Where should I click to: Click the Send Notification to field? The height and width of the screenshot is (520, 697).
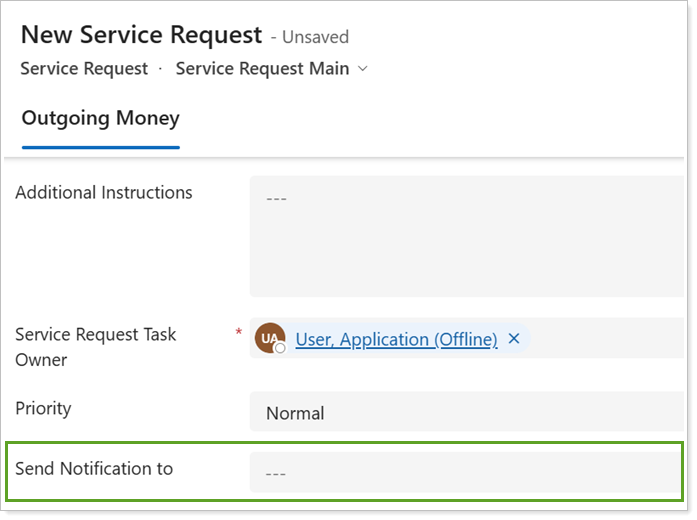[x=466, y=472]
